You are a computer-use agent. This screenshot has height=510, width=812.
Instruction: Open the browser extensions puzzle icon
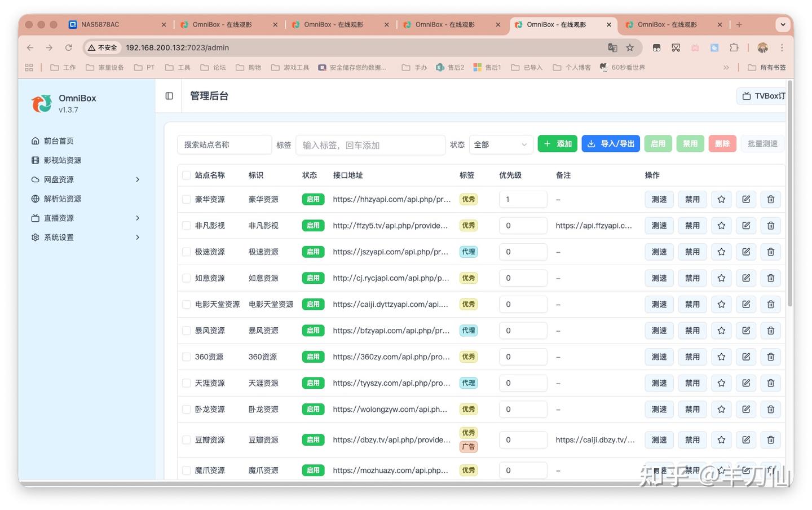734,48
